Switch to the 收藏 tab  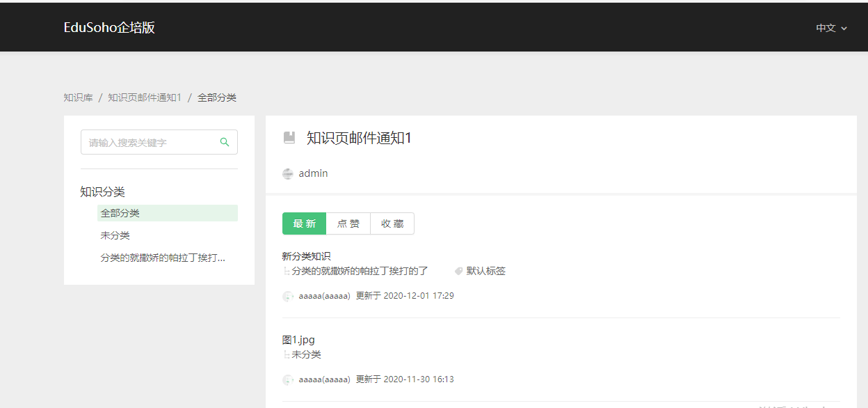392,223
